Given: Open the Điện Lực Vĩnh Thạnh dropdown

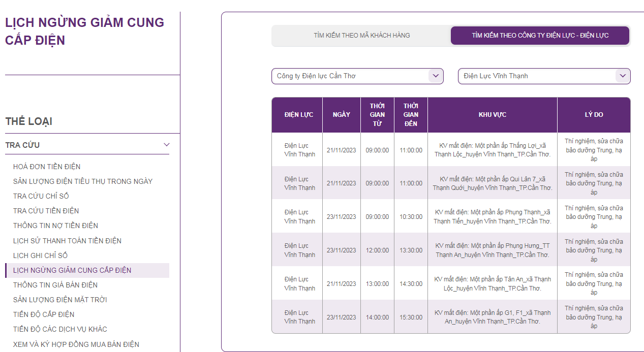Looking at the screenshot, I should [544, 76].
